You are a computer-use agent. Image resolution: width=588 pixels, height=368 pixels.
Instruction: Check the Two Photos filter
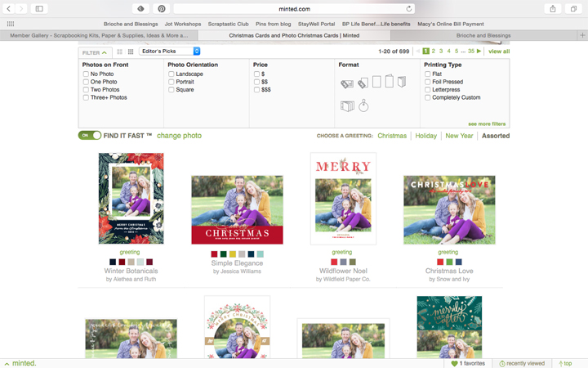coord(86,90)
